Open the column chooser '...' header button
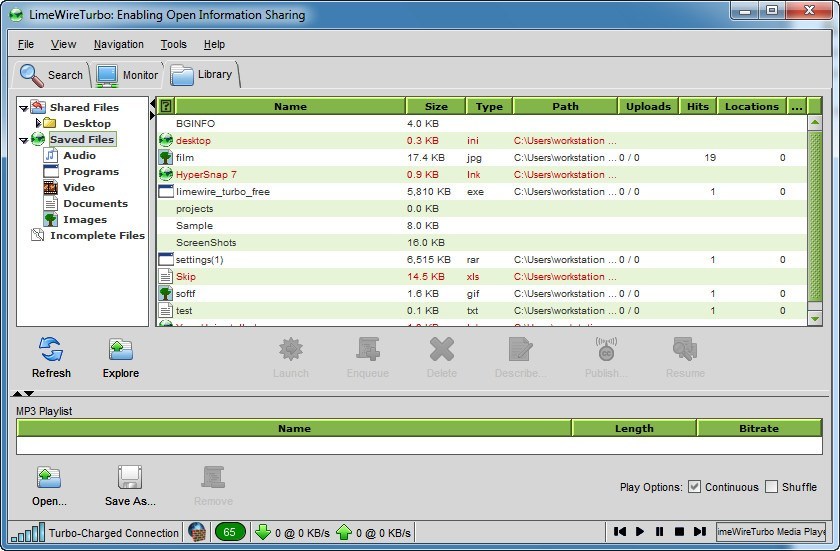This screenshot has width=840, height=551. pyautogui.click(x=796, y=106)
